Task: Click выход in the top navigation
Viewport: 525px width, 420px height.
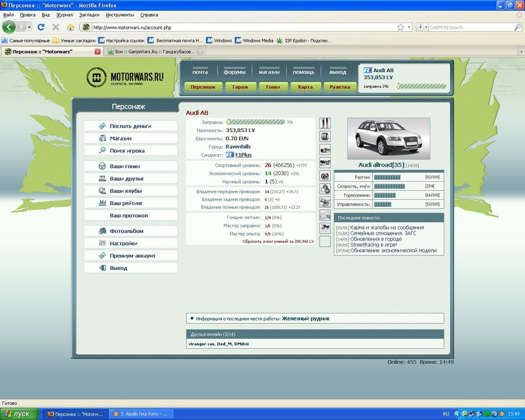Action: click(338, 72)
